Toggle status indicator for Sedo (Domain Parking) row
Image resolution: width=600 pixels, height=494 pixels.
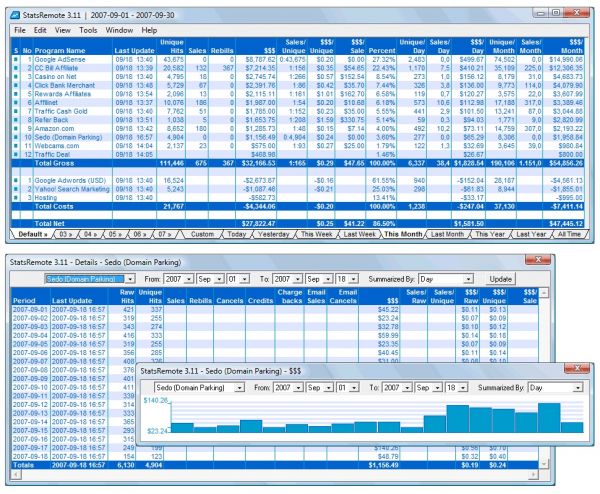point(16,137)
